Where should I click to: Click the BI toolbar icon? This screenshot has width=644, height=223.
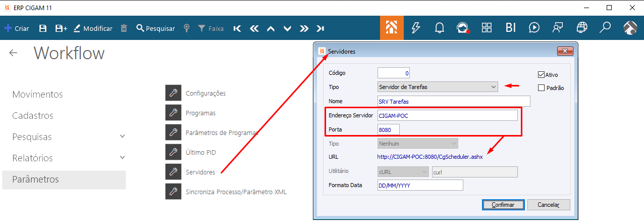511,28
